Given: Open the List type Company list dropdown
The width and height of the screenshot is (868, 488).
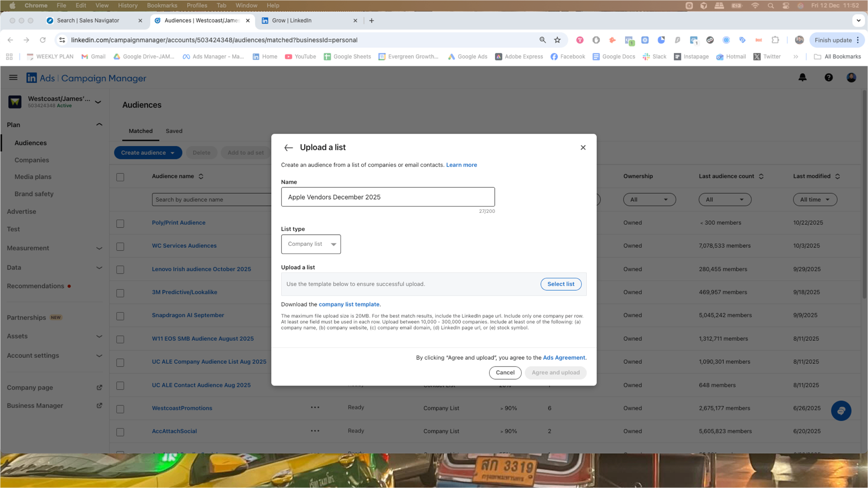Looking at the screenshot, I should [x=311, y=244].
